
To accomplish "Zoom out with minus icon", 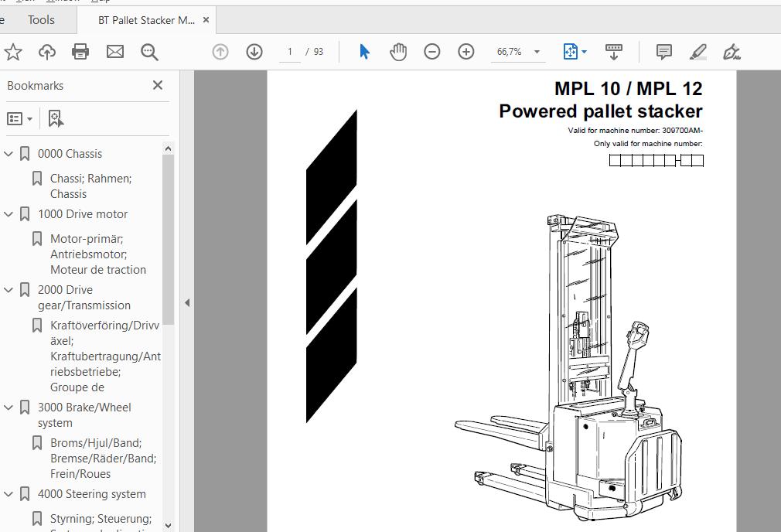I will pos(431,52).
